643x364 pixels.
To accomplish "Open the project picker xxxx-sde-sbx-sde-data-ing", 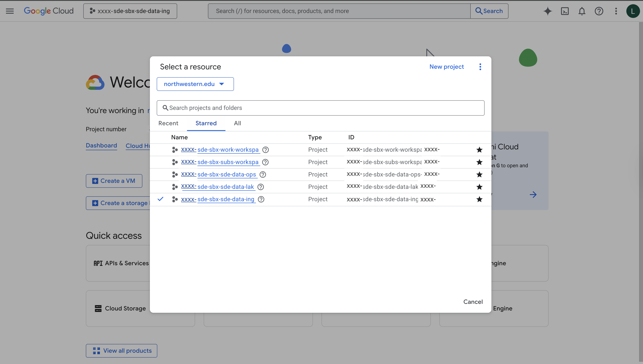I will pos(130,11).
